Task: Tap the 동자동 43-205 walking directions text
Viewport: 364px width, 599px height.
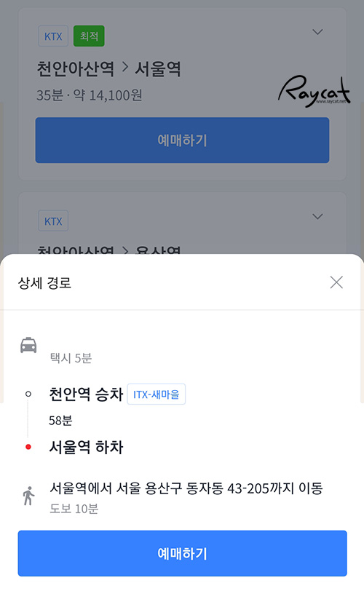Action: [186, 488]
